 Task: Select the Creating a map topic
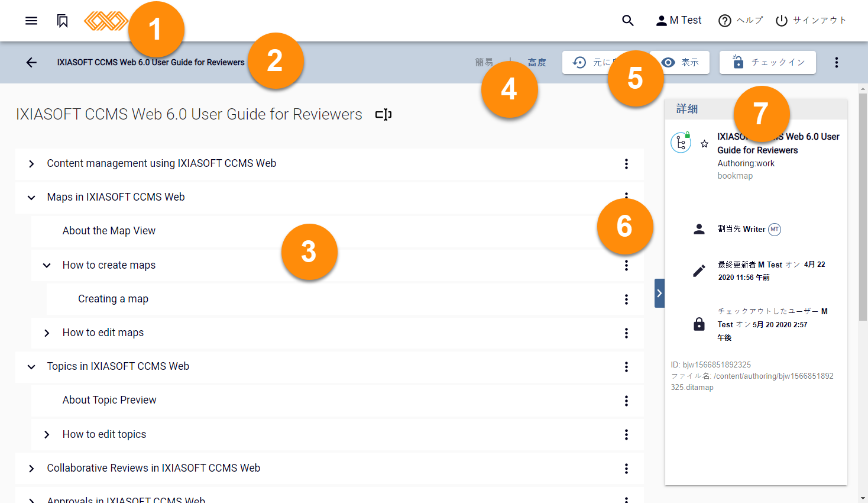pos(113,299)
